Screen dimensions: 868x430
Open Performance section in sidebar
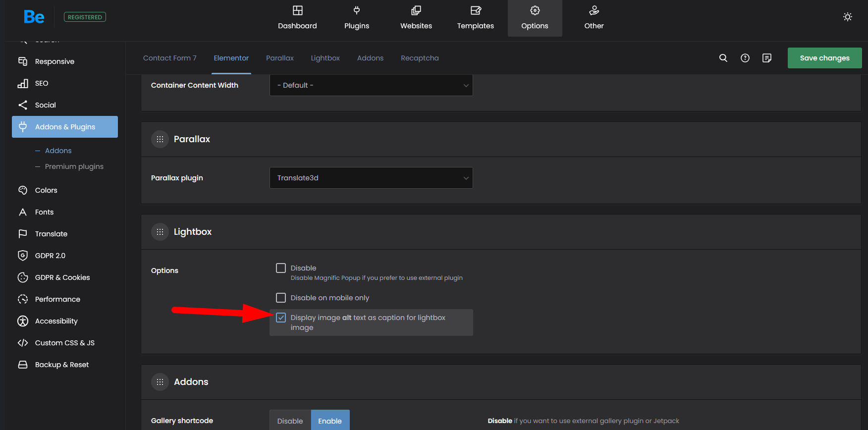[x=57, y=299]
